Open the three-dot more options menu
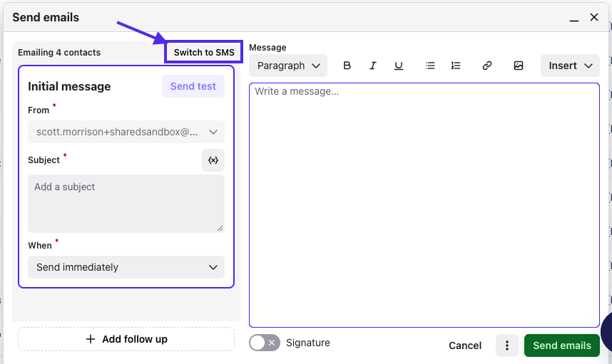This screenshot has width=612, height=364. [x=506, y=345]
